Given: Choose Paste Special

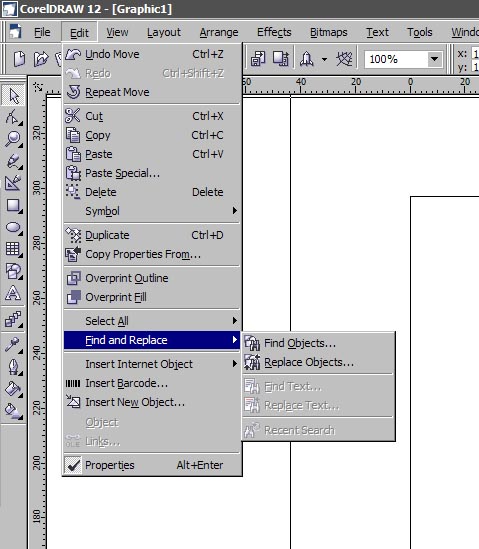Looking at the screenshot, I should coord(152,173).
